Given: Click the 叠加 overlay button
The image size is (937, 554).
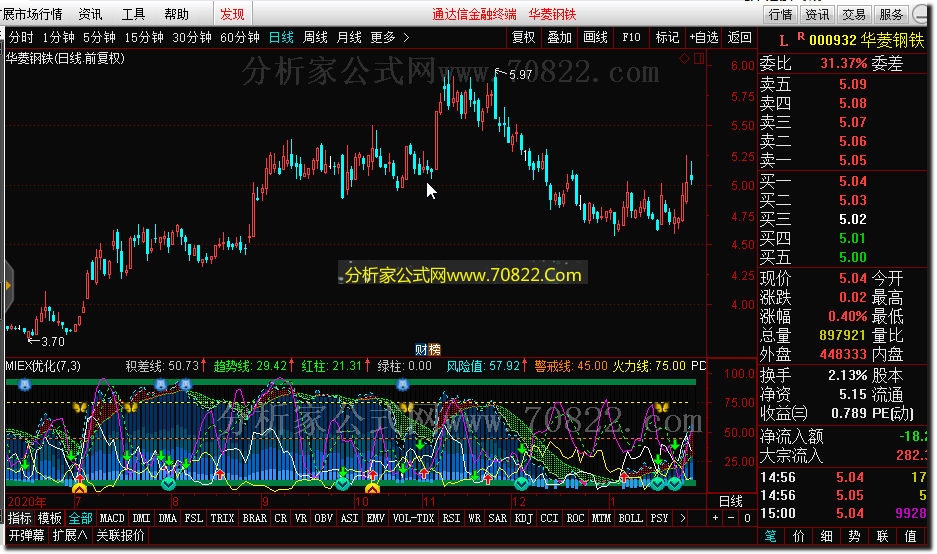Looking at the screenshot, I should 560,38.
